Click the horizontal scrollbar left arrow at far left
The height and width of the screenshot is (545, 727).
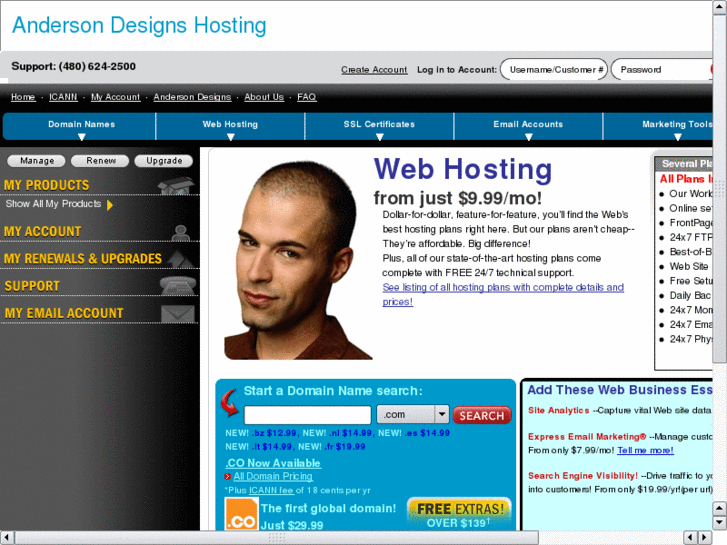7,538
